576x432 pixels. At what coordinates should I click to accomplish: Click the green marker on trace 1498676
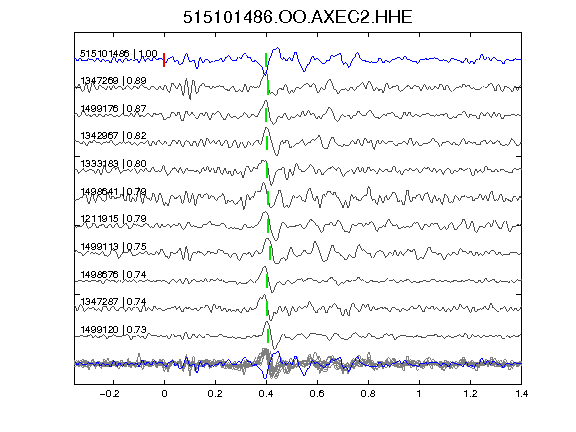pyautogui.click(x=267, y=281)
